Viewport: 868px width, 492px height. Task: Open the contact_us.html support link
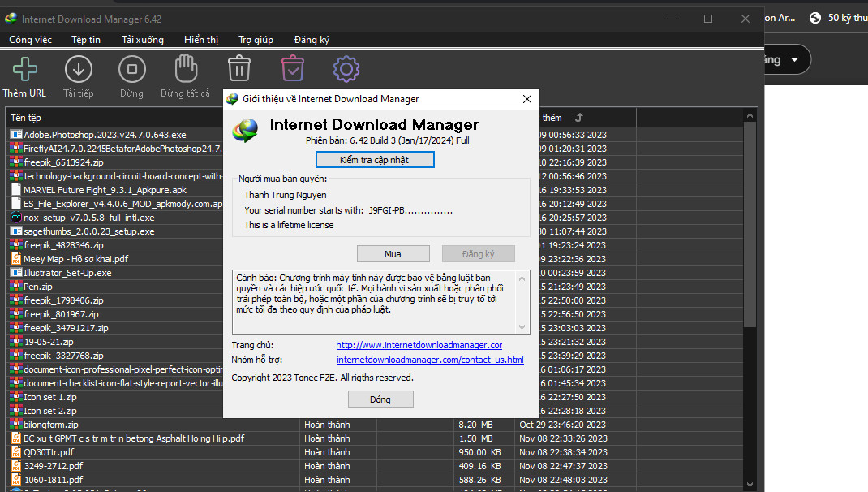point(430,360)
